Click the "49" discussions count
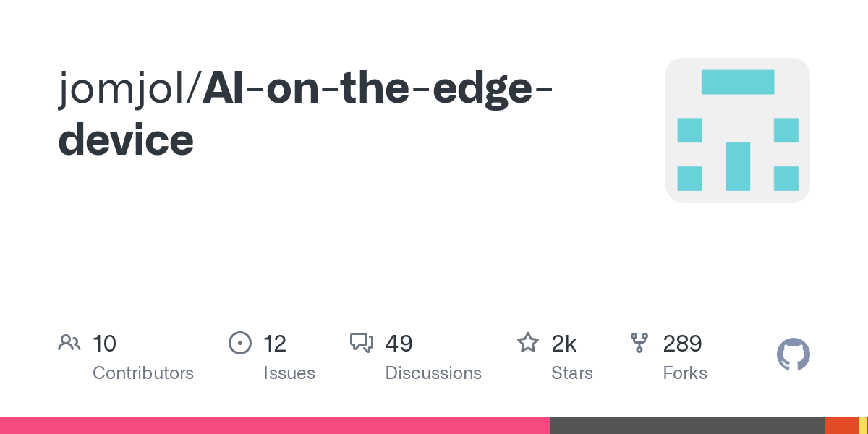This screenshot has width=868, height=434. pos(399,344)
